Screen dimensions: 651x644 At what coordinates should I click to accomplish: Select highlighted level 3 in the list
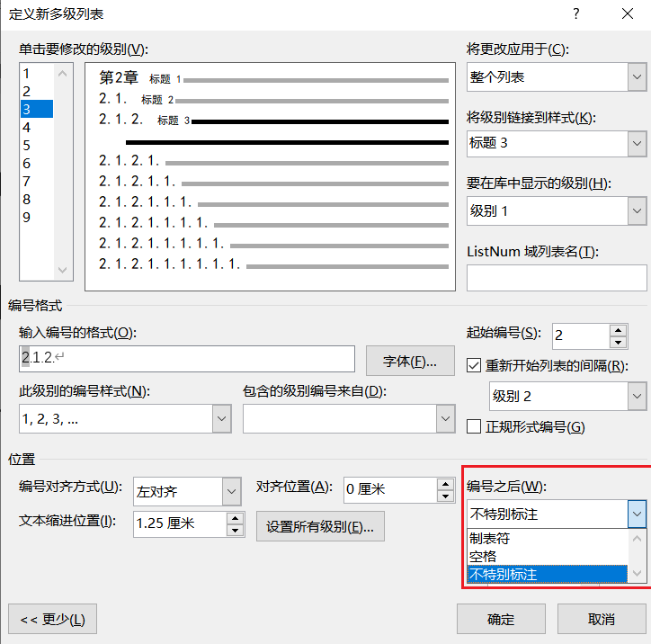click(x=37, y=109)
